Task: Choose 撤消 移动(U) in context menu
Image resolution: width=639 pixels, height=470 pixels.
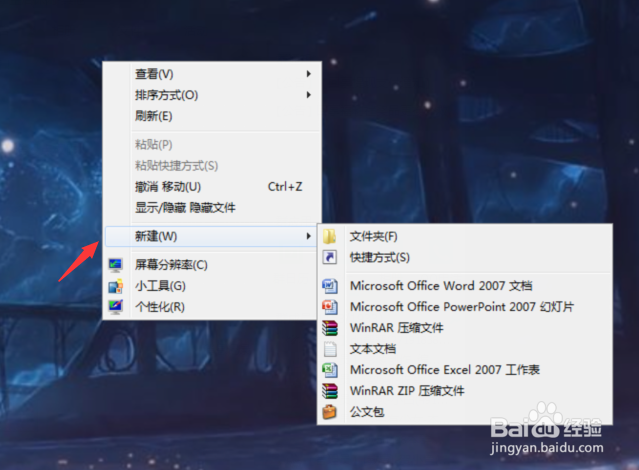Action: tap(212, 187)
